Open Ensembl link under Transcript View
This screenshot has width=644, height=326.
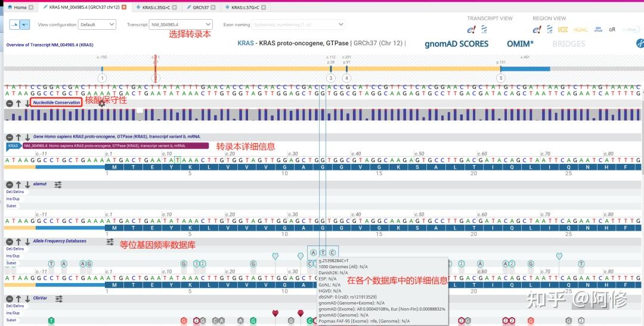coord(471,30)
